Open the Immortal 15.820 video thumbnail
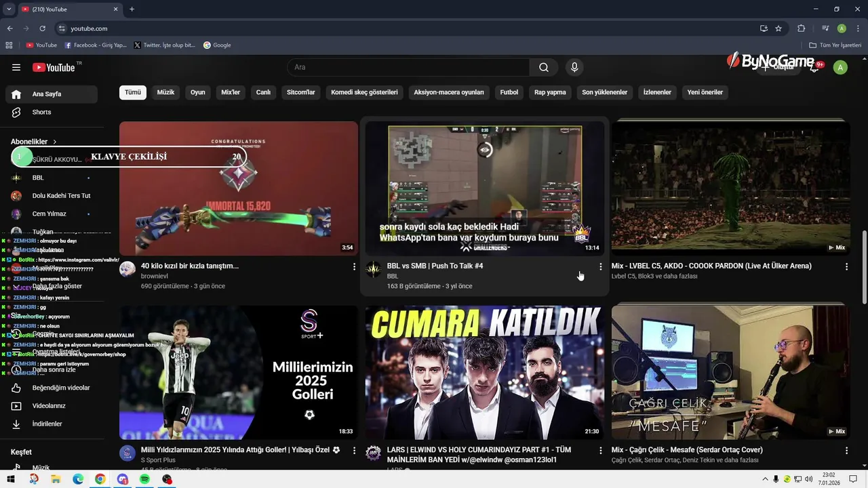This screenshot has height=488, width=868. coord(239,188)
